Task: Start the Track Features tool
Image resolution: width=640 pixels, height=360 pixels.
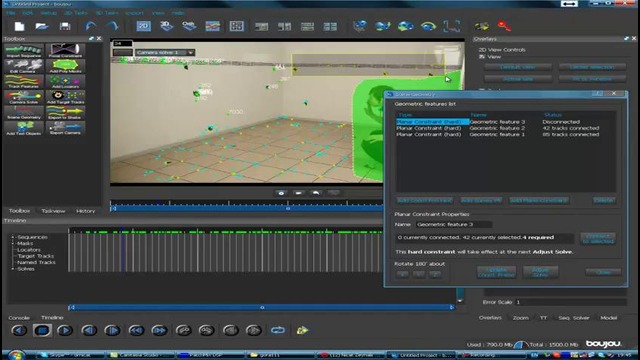Action: click(x=24, y=82)
